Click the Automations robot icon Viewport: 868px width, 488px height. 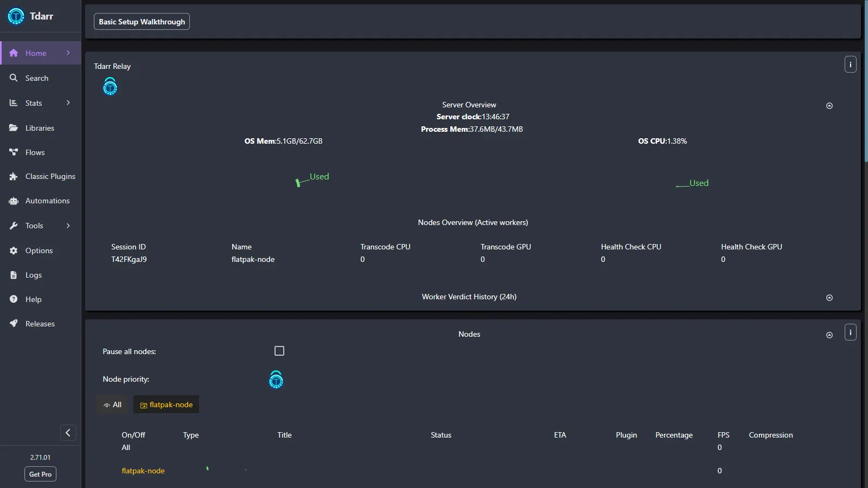pos(14,201)
